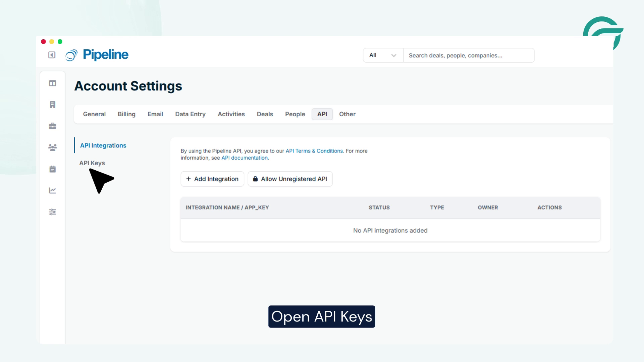View Reports using the chart icon

(52, 190)
